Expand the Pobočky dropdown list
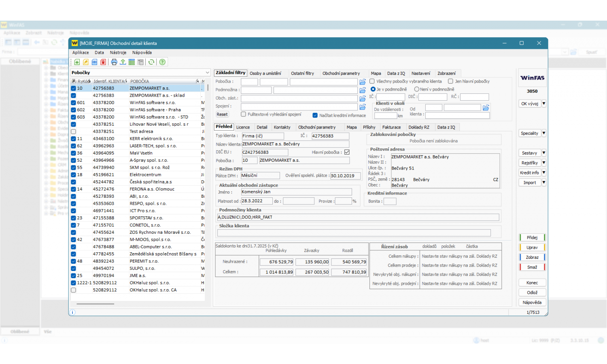The width and height of the screenshot is (607, 364). click(x=207, y=73)
